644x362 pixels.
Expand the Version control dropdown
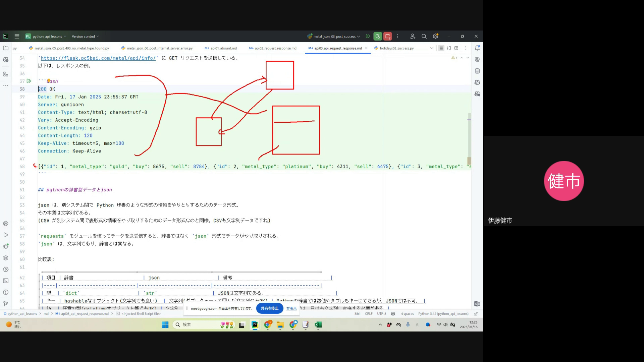tap(85, 36)
